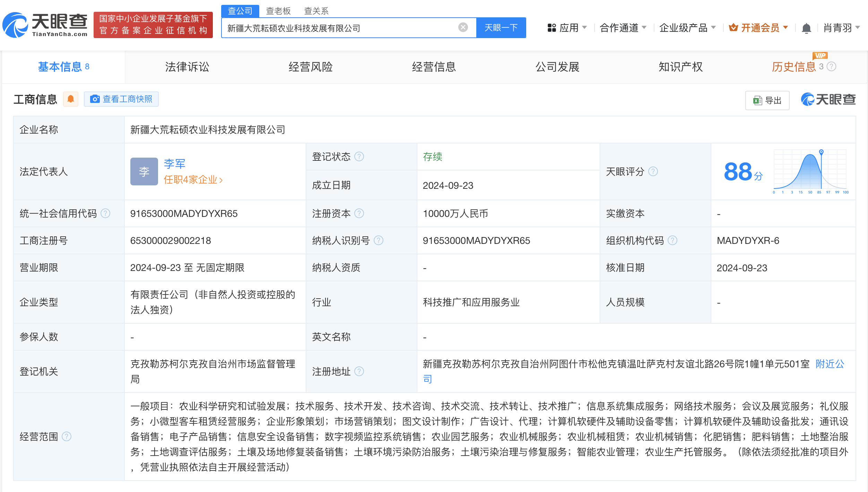Click registration number 653000029002218

click(171, 241)
